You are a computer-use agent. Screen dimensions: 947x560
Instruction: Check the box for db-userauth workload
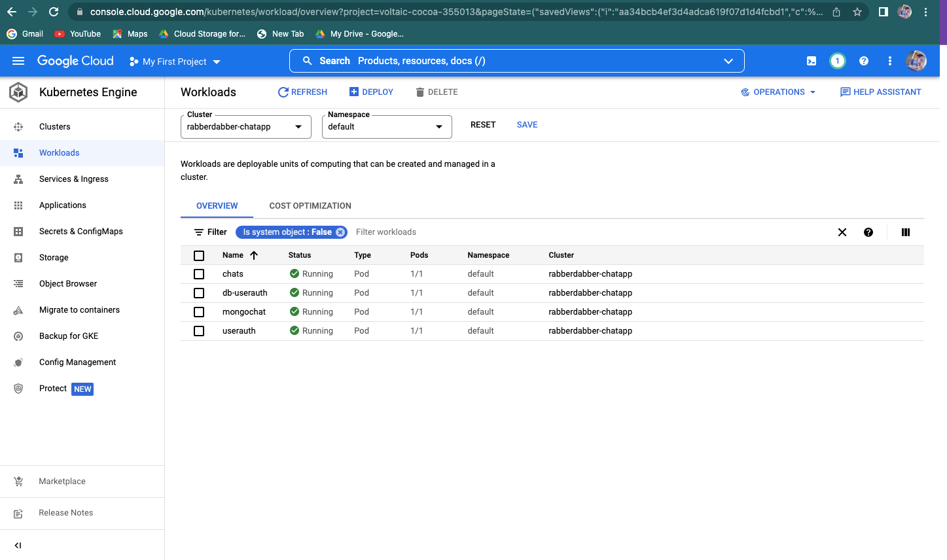click(199, 293)
